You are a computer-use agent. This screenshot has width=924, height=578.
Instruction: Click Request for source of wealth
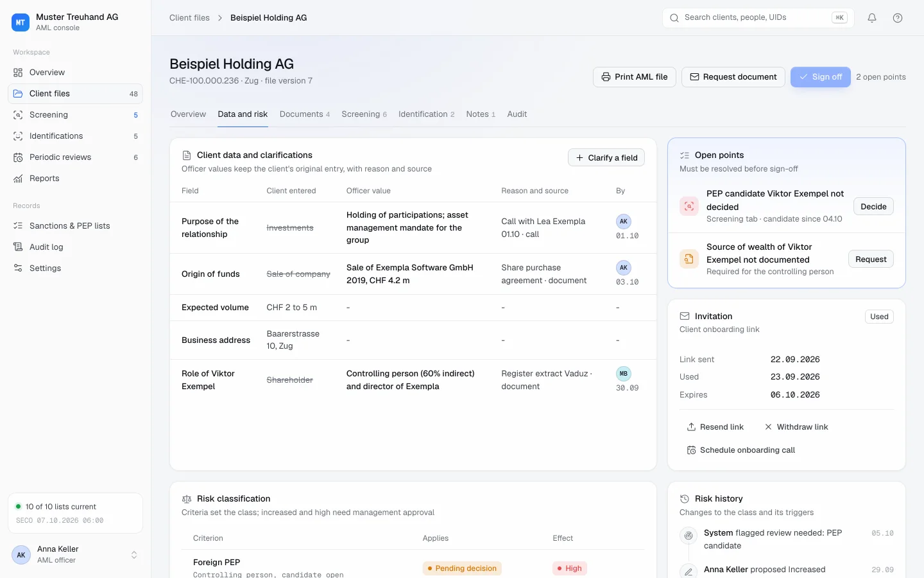coord(871,259)
